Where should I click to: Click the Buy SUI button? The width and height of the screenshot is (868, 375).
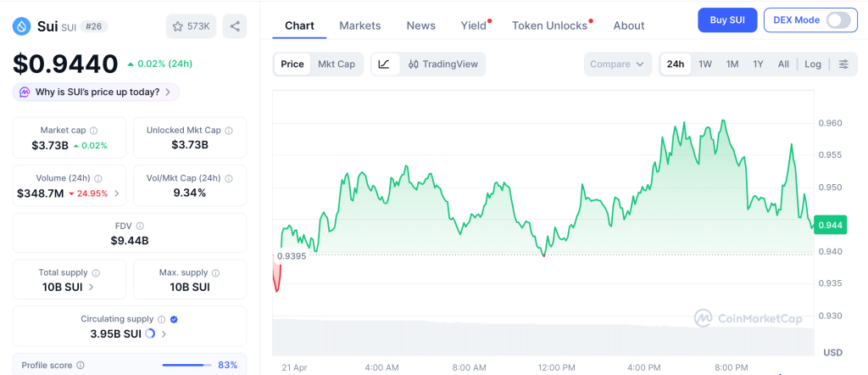pos(727,20)
